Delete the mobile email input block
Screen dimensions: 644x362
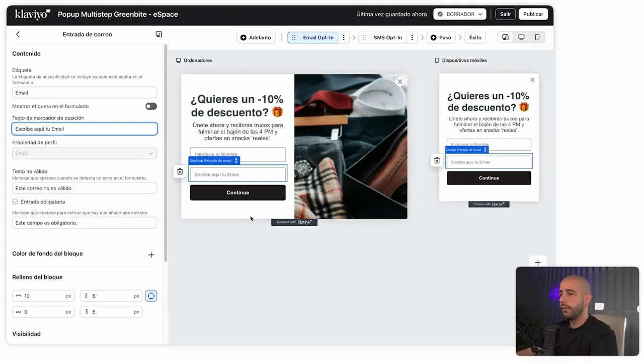437,160
